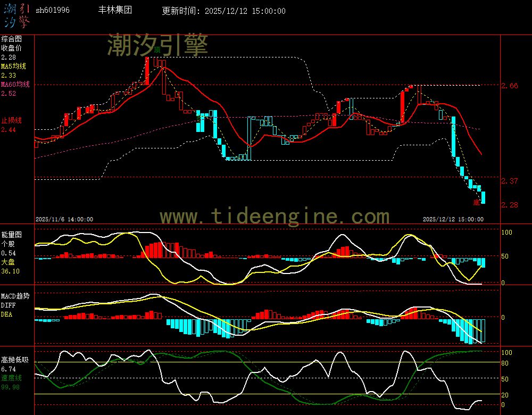This screenshot has height=415, width=532.
Task: Click the 2025/11/6 14:00:00 start date marker
Action: 64,219
